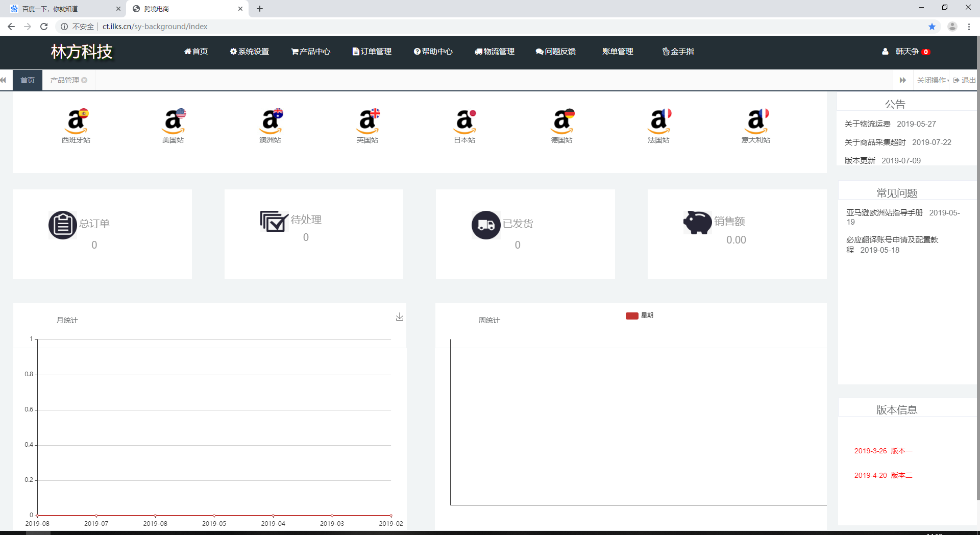This screenshot has width=980, height=535.
Task: Open the 问题反馈 menu
Action: (556, 52)
